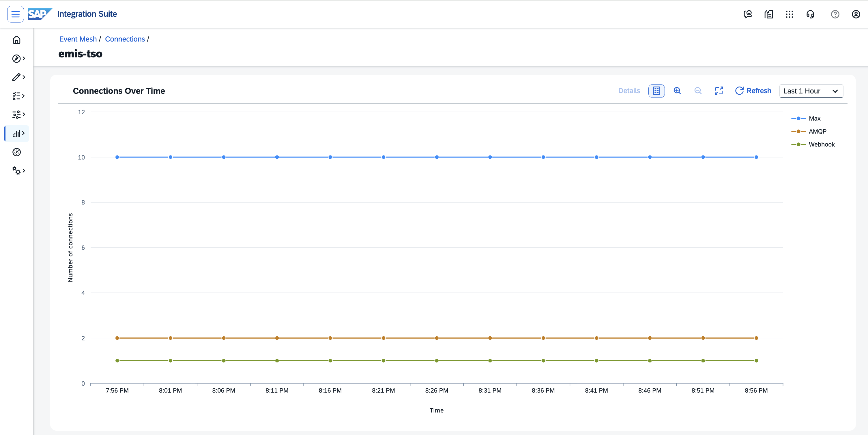The image size is (868, 435).
Task: Toggle the chart legend view button
Action: tap(656, 91)
